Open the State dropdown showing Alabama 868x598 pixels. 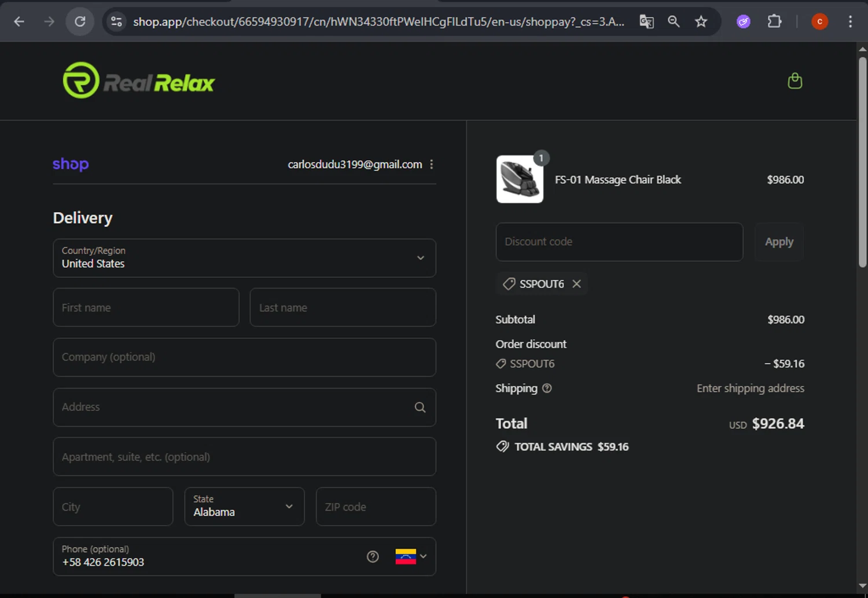click(244, 507)
